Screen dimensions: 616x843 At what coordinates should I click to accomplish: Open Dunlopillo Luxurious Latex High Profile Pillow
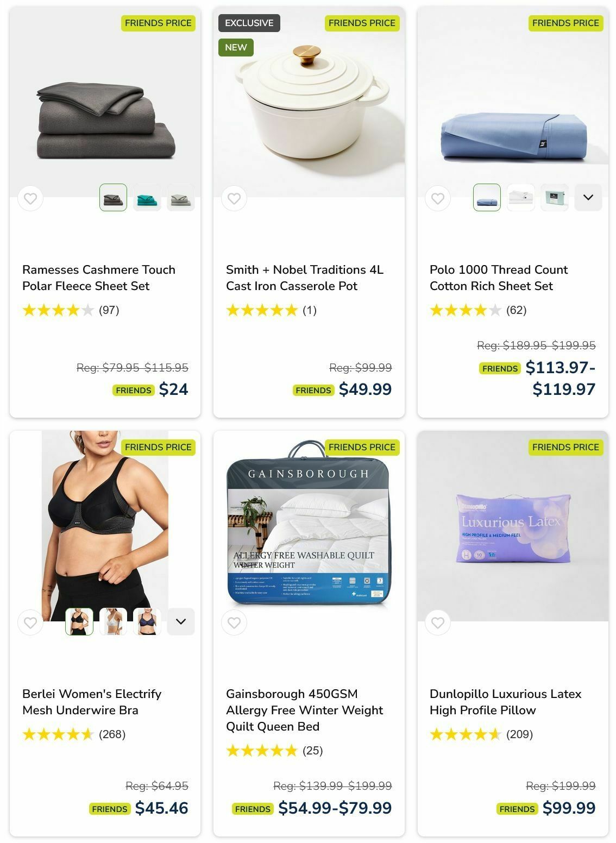pyautogui.click(x=506, y=702)
